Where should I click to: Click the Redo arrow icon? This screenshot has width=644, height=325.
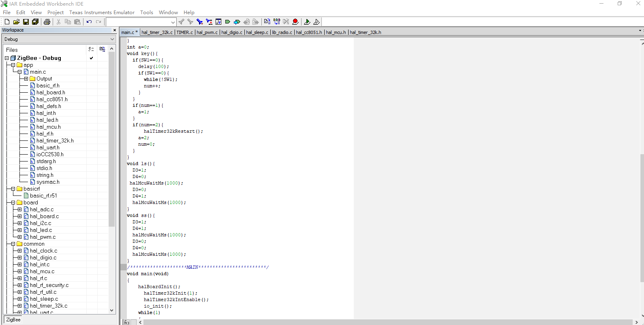click(98, 22)
